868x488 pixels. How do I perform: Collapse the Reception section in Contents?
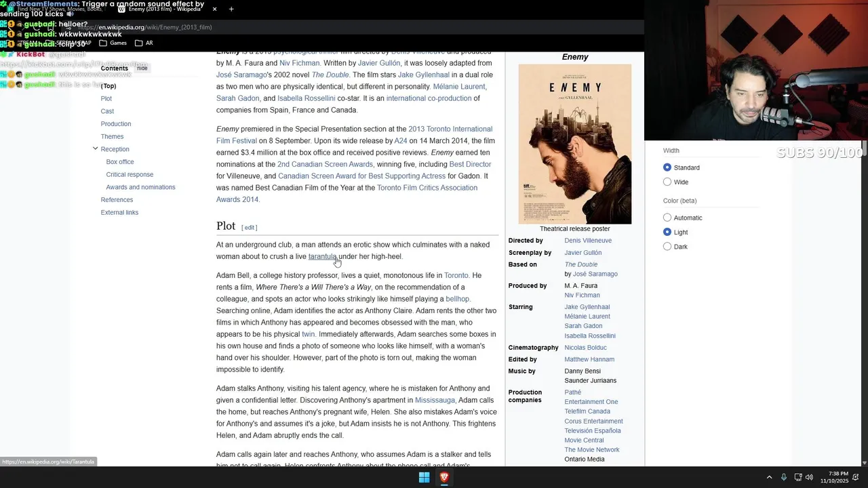pos(95,149)
